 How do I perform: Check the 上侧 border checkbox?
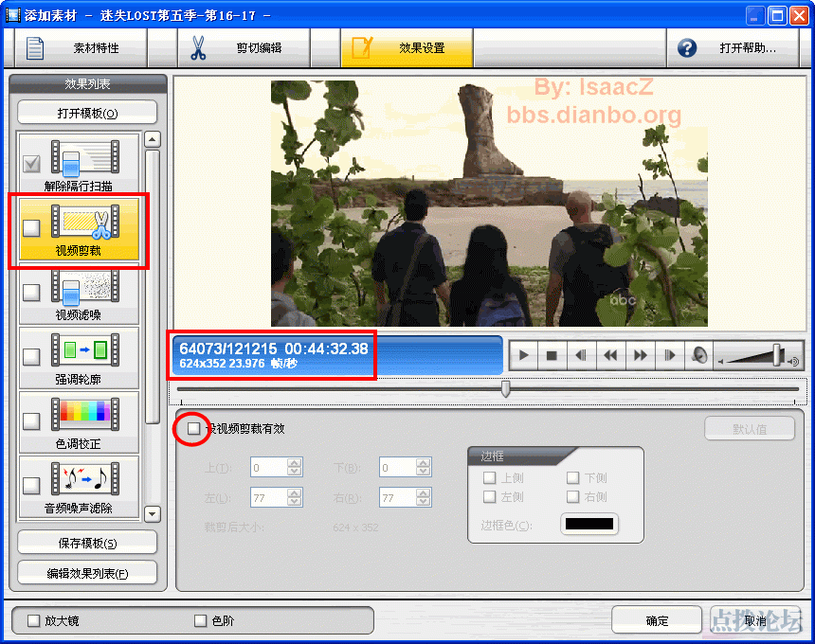click(490, 477)
